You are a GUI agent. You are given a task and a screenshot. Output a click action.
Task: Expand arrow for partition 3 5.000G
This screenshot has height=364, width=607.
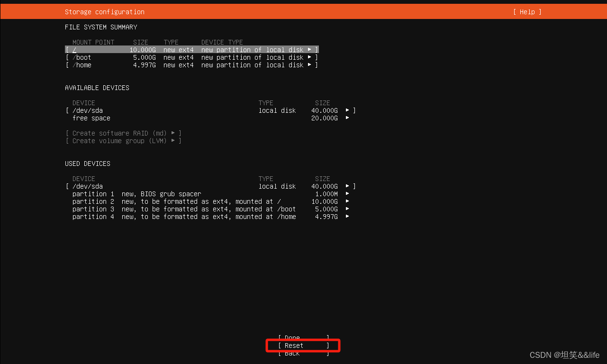347,209
